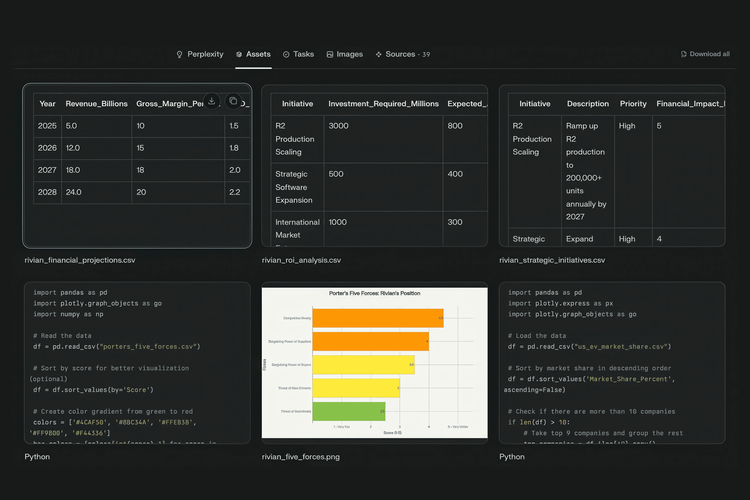
Task: Open the us_ev_market_share Python code card
Action: click(612, 363)
